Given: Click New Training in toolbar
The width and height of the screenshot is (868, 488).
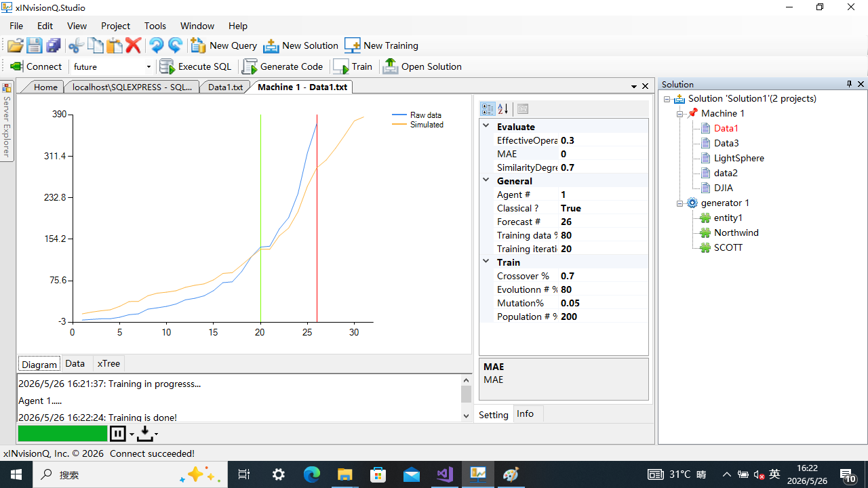Looking at the screenshot, I should click(381, 45).
